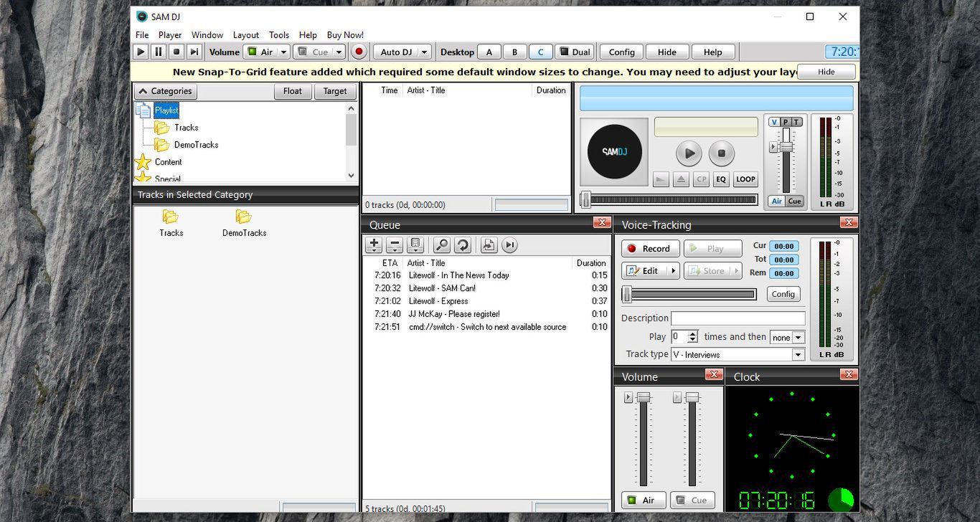Pause playback using main toolbar pause icon
The height and width of the screenshot is (522, 980).
[159, 52]
